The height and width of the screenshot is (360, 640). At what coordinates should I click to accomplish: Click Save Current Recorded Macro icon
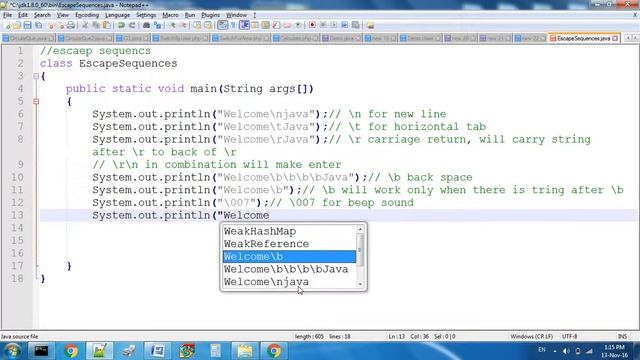click(x=356, y=25)
